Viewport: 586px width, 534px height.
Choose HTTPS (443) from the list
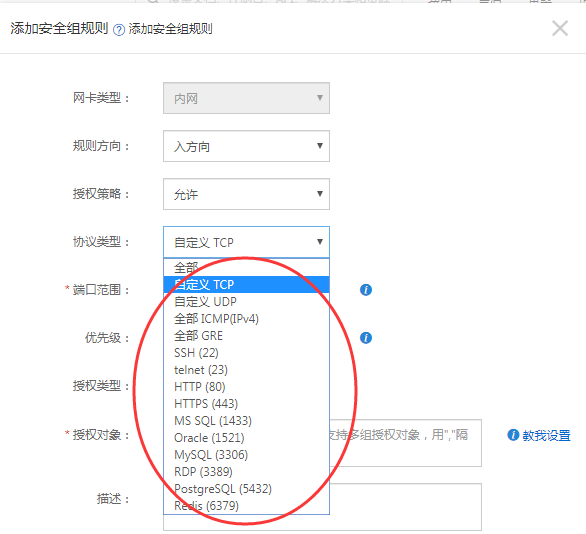pyautogui.click(x=246, y=404)
